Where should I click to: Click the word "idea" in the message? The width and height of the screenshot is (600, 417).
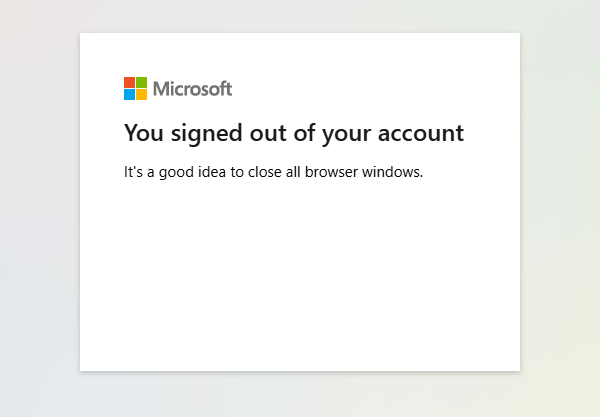[x=216, y=172]
